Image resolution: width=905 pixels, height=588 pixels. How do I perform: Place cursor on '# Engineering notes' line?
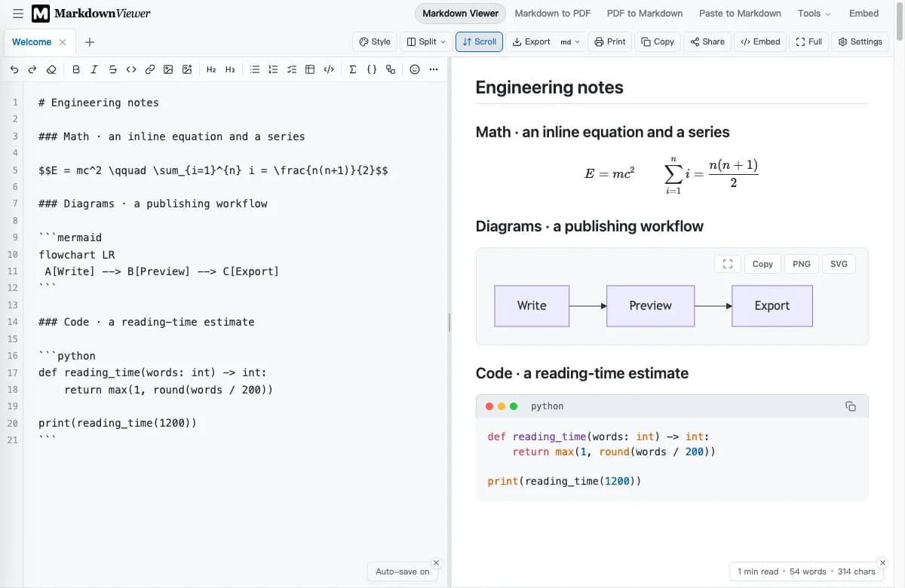click(x=99, y=103)
